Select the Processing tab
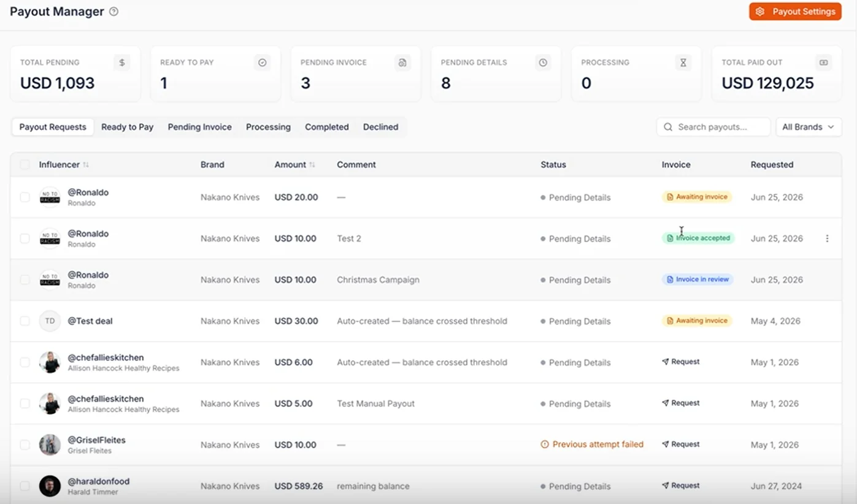The image size is (857, 504). click(x=268, y=127)
